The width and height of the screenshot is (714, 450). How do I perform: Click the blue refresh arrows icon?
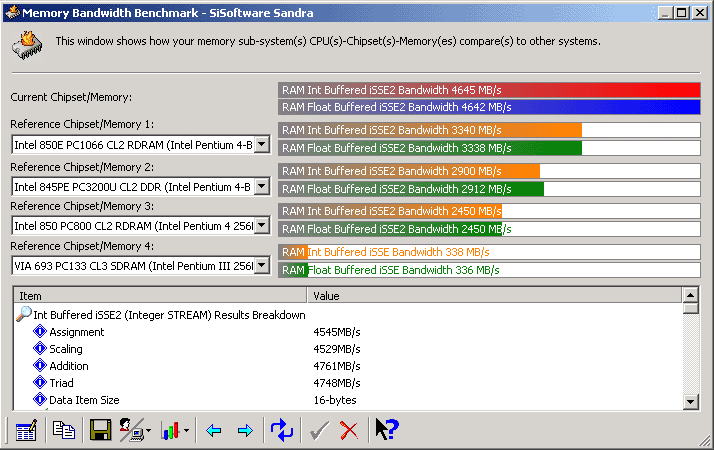coord(282,430)
